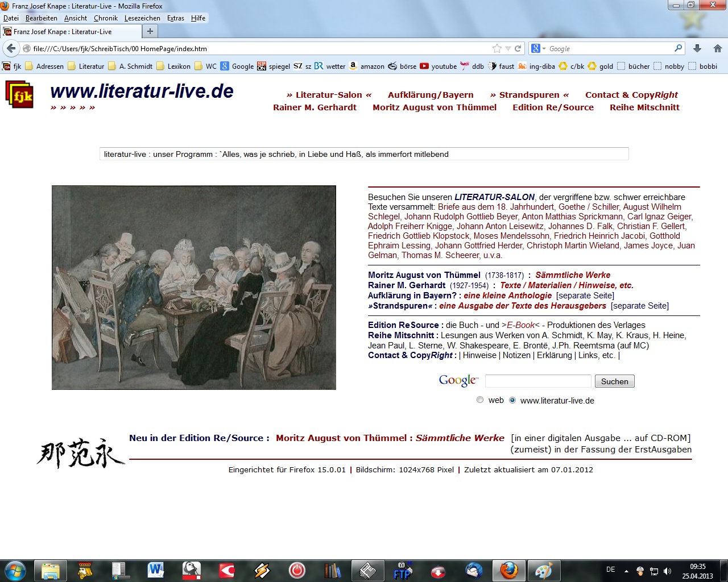Viewport: 728px width, 582px height.
Task: Click the DE language indicator in taskbar
Action: (x=610, y=569)
